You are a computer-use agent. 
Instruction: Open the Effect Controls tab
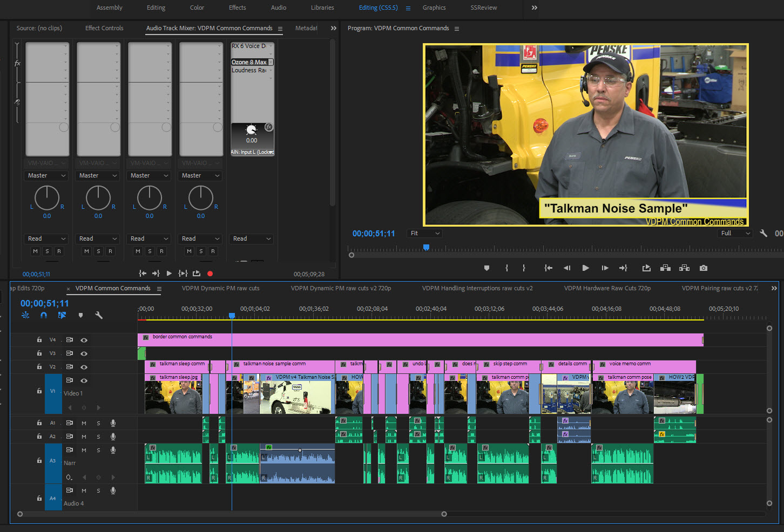[104, 28]
